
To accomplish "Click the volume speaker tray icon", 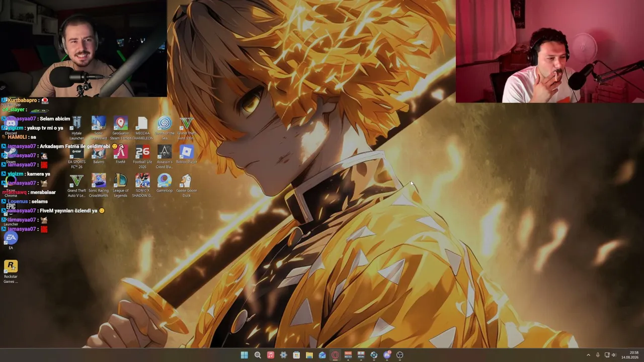I will 614,355.
